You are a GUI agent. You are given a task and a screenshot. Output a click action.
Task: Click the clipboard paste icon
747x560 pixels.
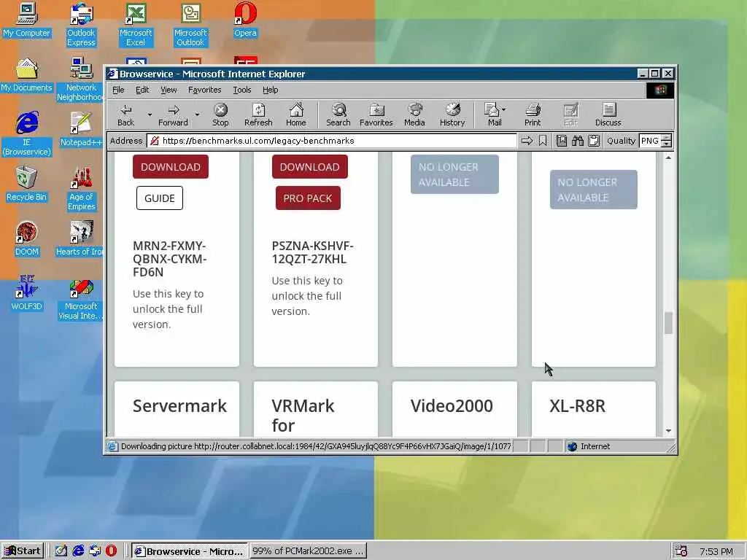(x=594, y=141)
